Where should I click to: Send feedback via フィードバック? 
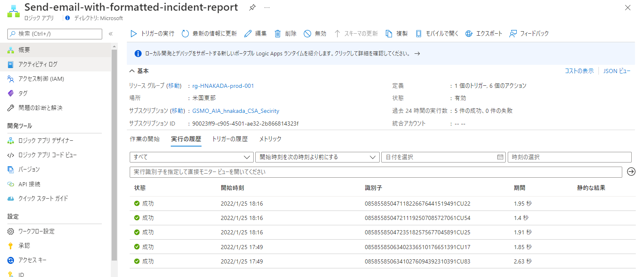pos(529,34)
